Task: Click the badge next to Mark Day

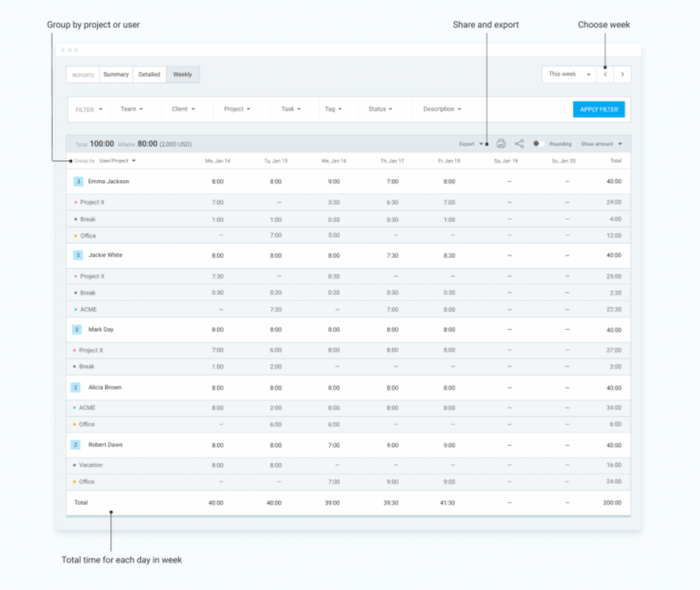Action: pyautogui.click(x=77, y=330)
